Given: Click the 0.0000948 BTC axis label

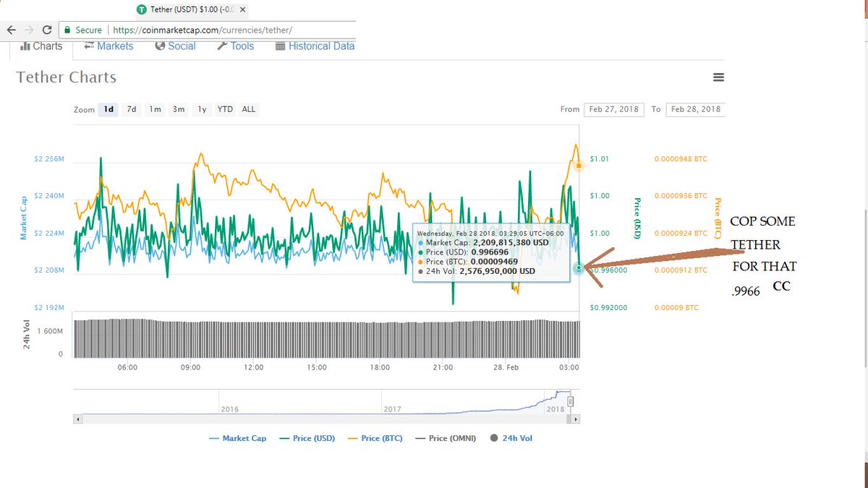Looking at the screenshot, I should tap(681, 158).
